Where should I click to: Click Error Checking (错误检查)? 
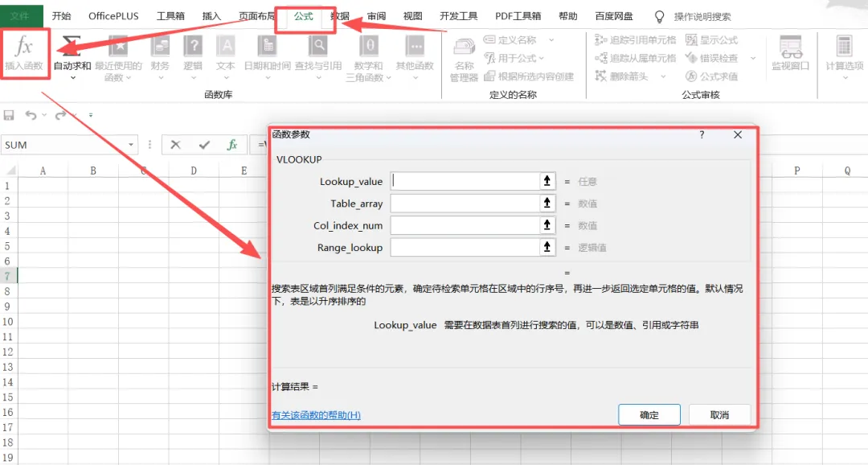tap(712, 58)
